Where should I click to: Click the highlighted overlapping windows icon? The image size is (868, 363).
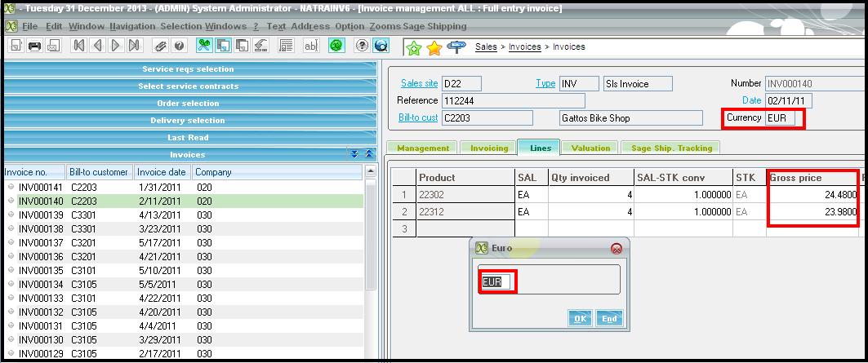point(223,46)
